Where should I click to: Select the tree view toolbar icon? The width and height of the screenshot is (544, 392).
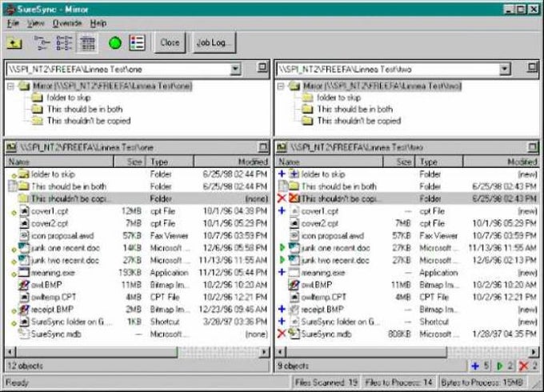point(42,43)
